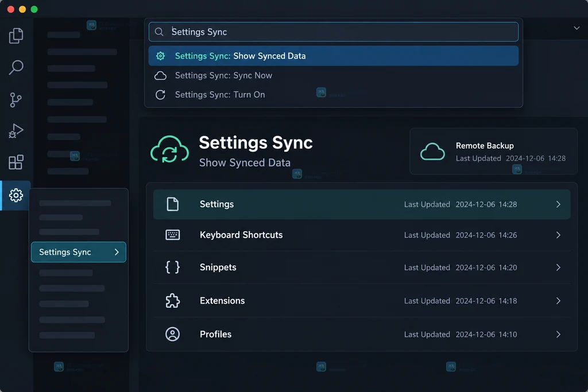
Task: Click Extensions timestamp 2024-12-06 14:18
Action: [x=486, y=301]
